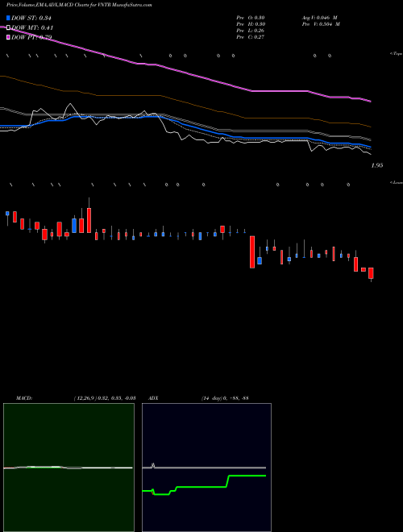The image size is (403, 532).
Task: Click the green MACD indicator chart
Action: click(x=69, y=468)
